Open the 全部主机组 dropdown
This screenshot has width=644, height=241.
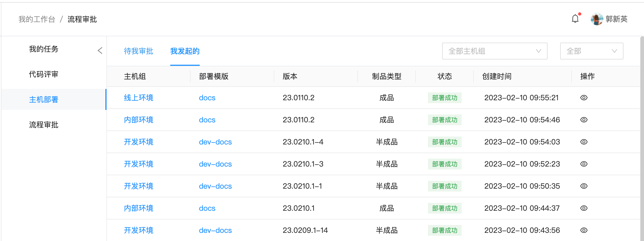tap(494, 51)
